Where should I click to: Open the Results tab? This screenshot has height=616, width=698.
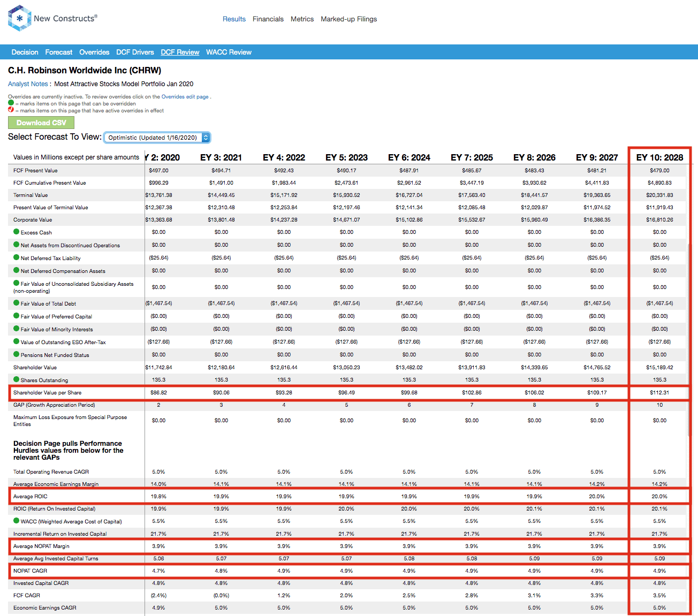pyautogui.click(x=234, y=19)
